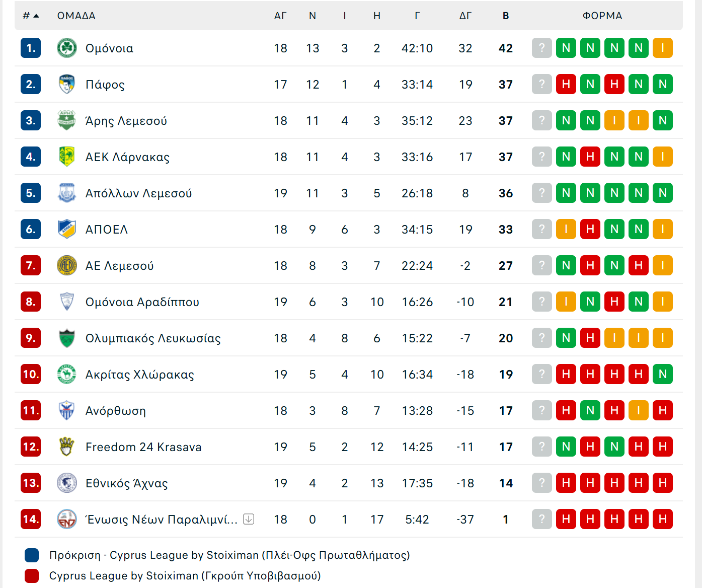The width and height of the screenshot is (702, 588).
Task: Click Ομόνοια's upcoming match question mark badge
Action: [x=542, y=48]
